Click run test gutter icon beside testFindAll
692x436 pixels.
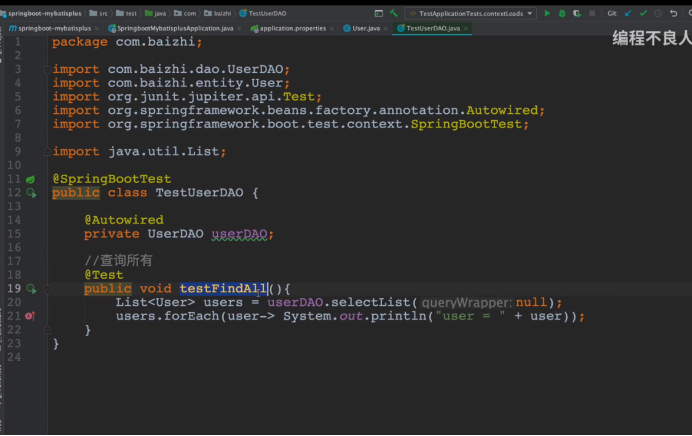tap(30, 288)
